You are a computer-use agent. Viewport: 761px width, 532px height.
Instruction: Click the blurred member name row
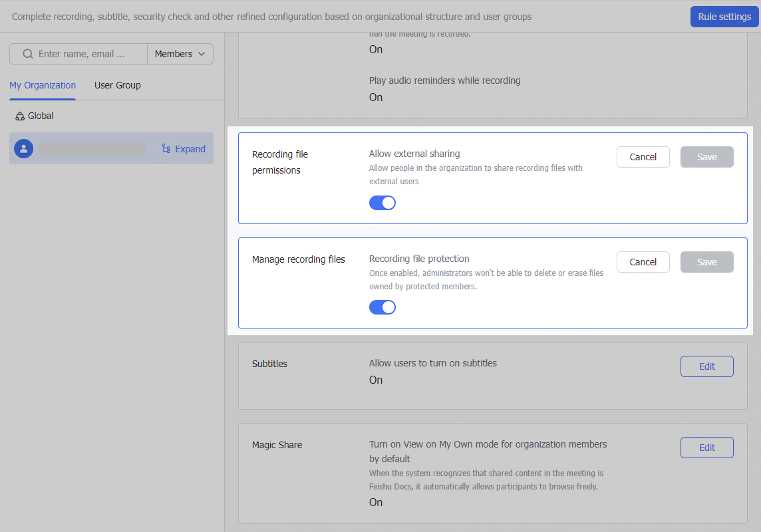(x=92, y=149)
